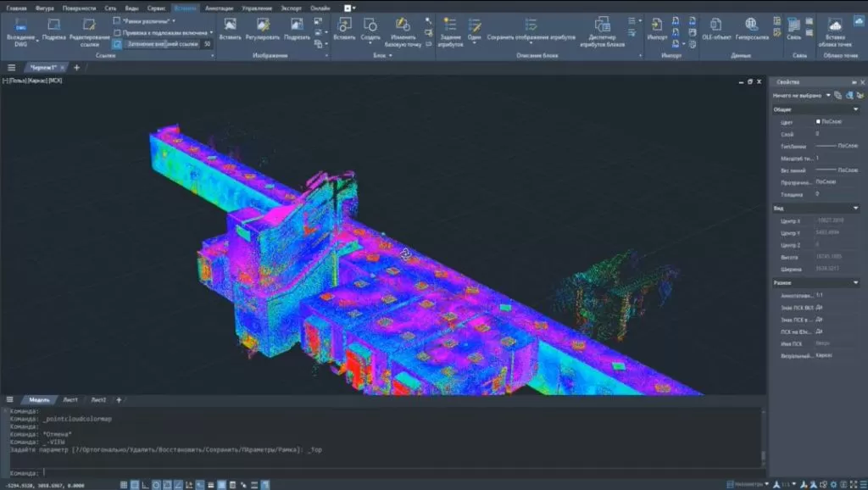Open the Главная ribbon tab

17,8
